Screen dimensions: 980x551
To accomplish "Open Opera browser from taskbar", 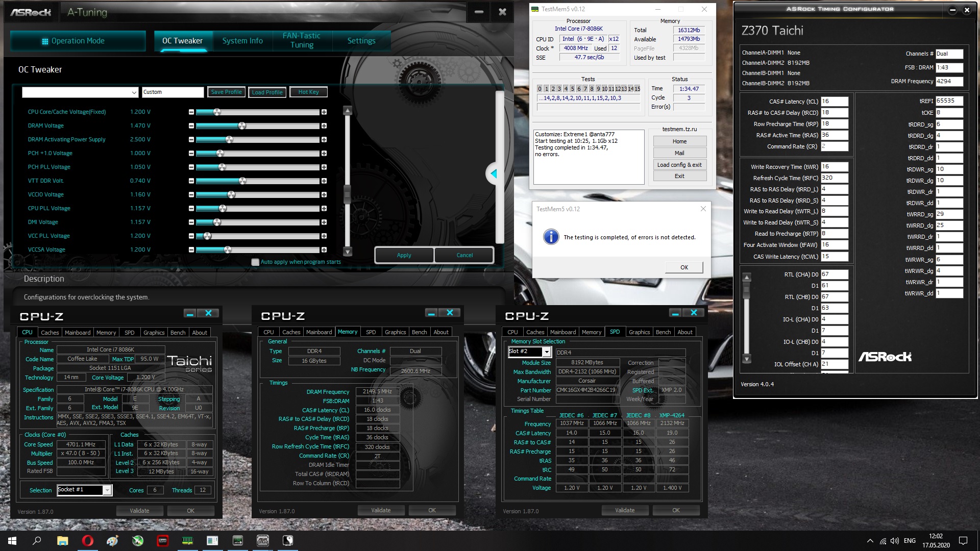I will point(87,541).
